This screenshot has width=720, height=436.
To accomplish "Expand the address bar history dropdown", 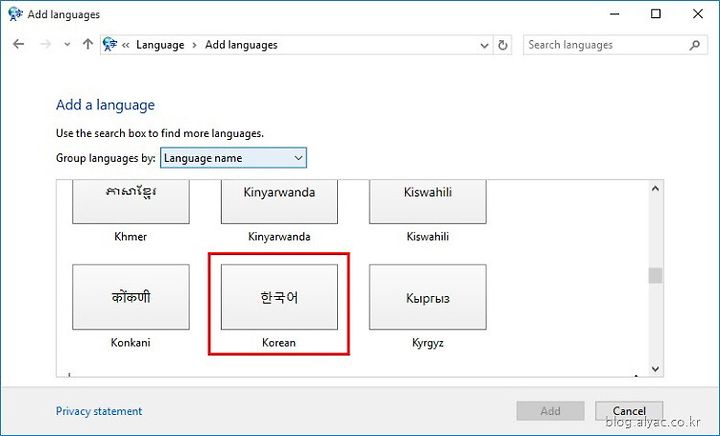I will pos(484,45).
